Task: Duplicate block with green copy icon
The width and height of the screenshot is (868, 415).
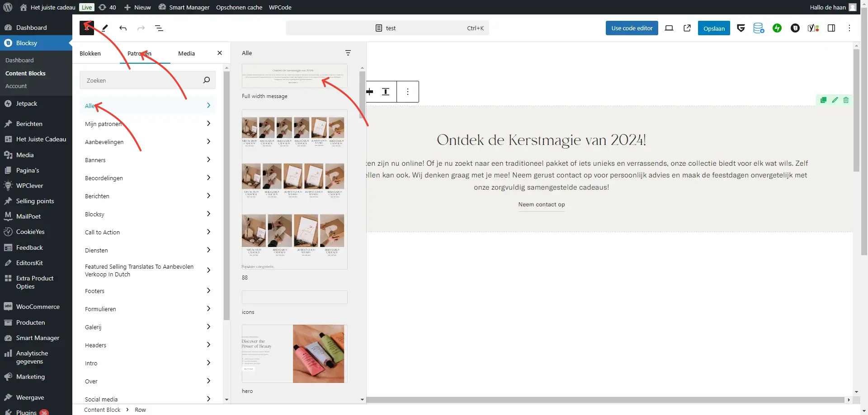Action: (x=823, y=100)
